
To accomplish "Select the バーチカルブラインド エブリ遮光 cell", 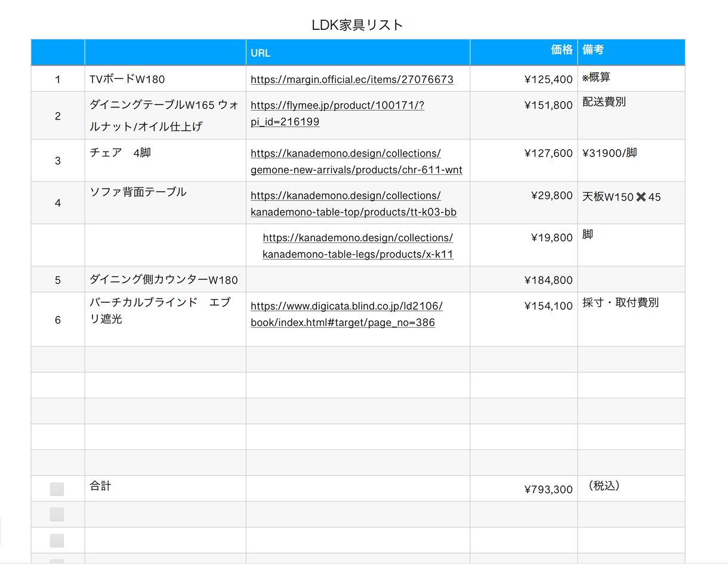I will [x=165, y=319].
